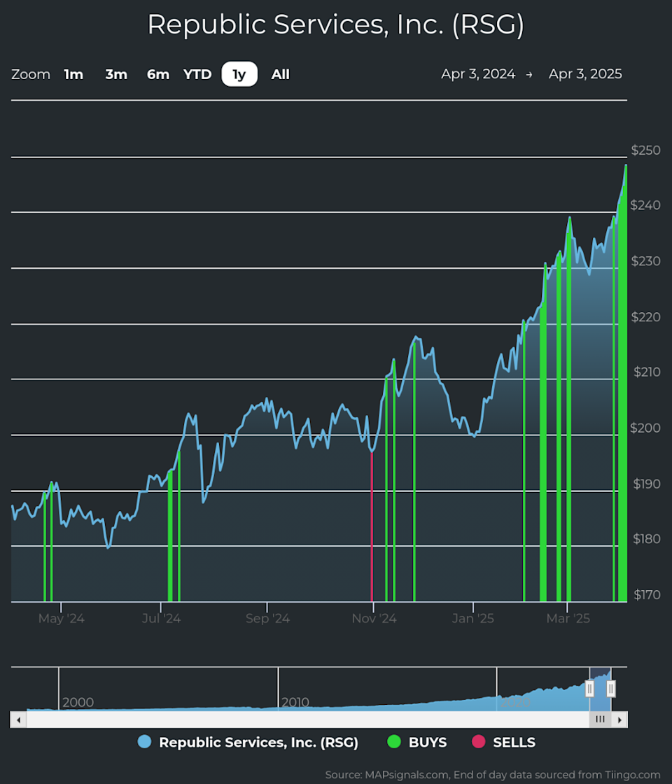The image size is (672, 784).
Task: Click the $170 price label
Action: point(647,594)
